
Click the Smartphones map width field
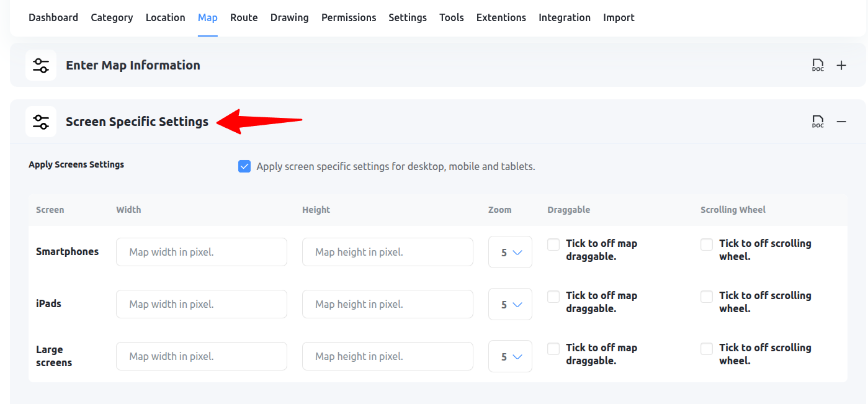click(201, 251)
